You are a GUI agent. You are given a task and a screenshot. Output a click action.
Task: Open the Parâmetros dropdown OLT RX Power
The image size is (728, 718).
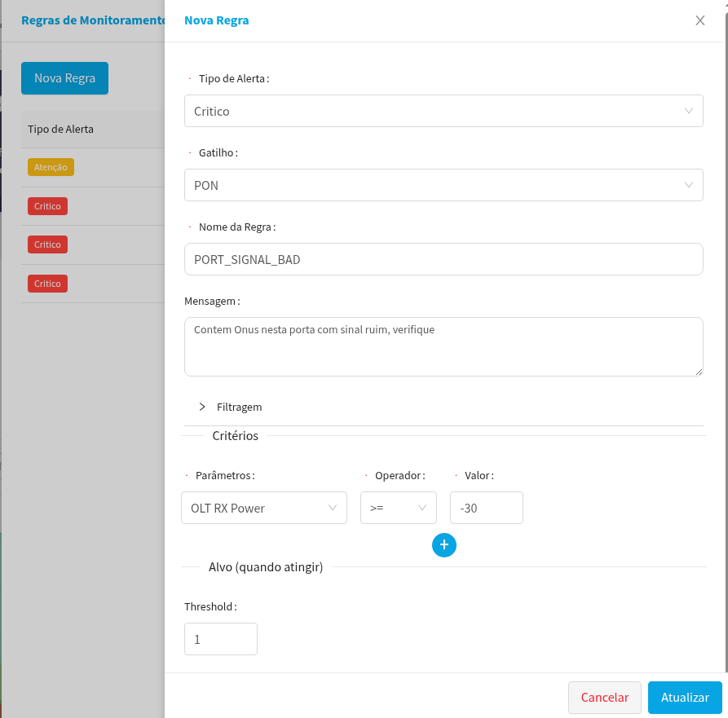pos(263,508)
